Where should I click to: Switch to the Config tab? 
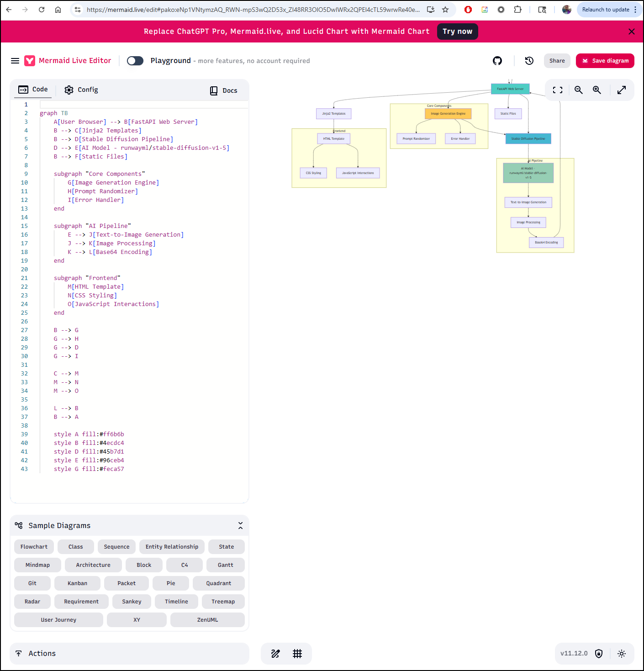(81, 90)
